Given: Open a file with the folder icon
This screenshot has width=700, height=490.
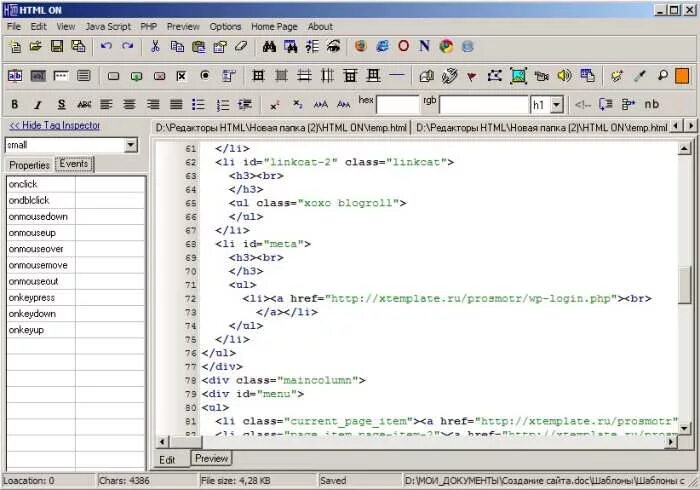Looking at the screenshot, I should click(x=36, y=46).
